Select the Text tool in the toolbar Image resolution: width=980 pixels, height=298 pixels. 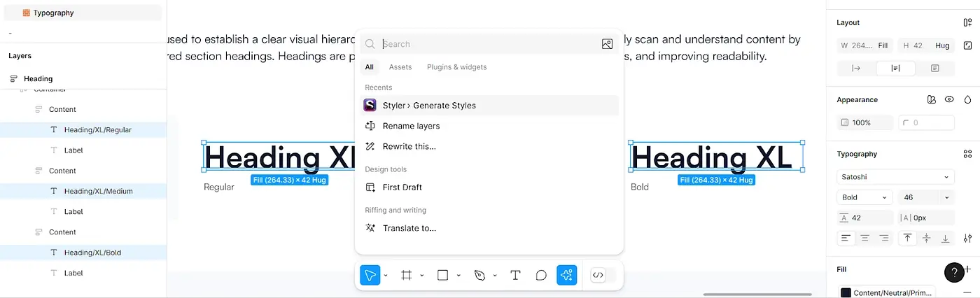click(515, 276)
